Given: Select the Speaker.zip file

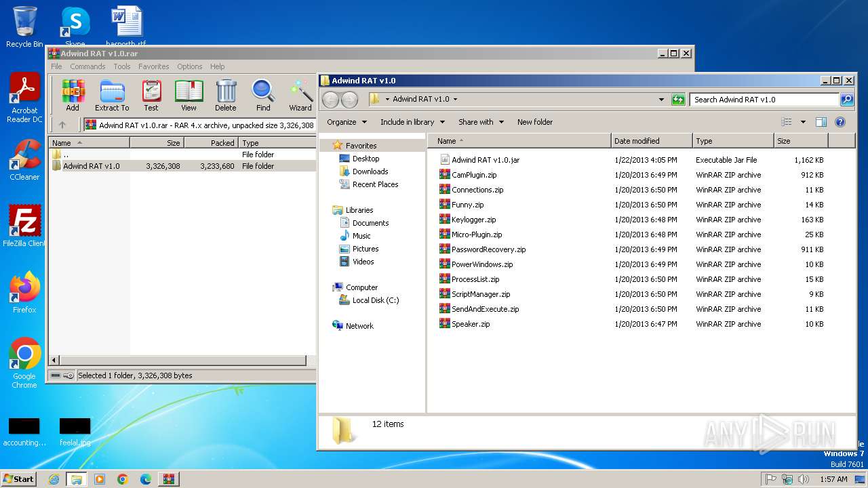Looking at the screenshot, I should tap(471, 324).
